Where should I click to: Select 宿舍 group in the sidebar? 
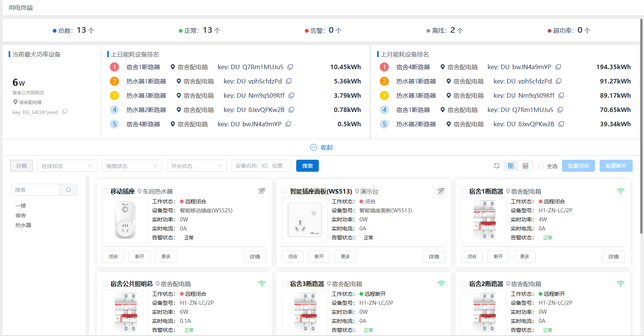[x=21, y=215]
